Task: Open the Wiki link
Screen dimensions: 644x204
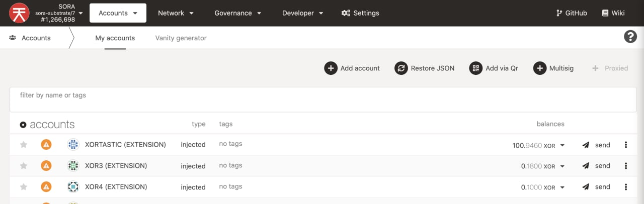Action: (613, 13)
